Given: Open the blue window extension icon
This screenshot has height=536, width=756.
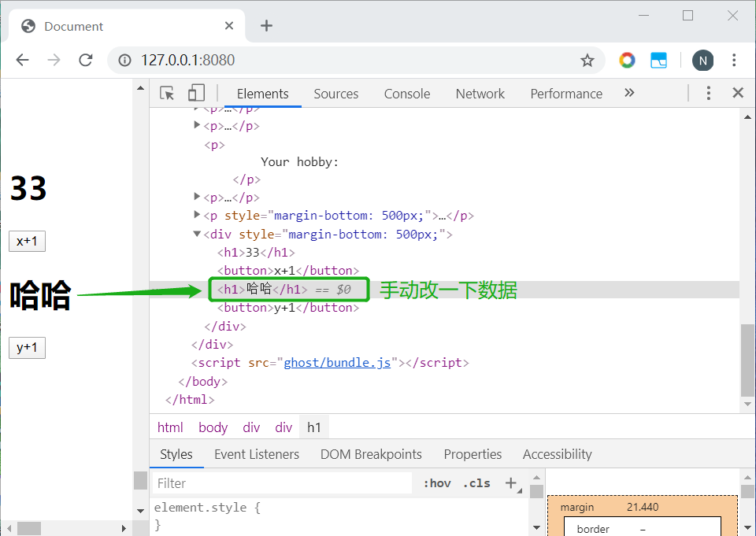Looking at the screenshot, I should 658,61.
